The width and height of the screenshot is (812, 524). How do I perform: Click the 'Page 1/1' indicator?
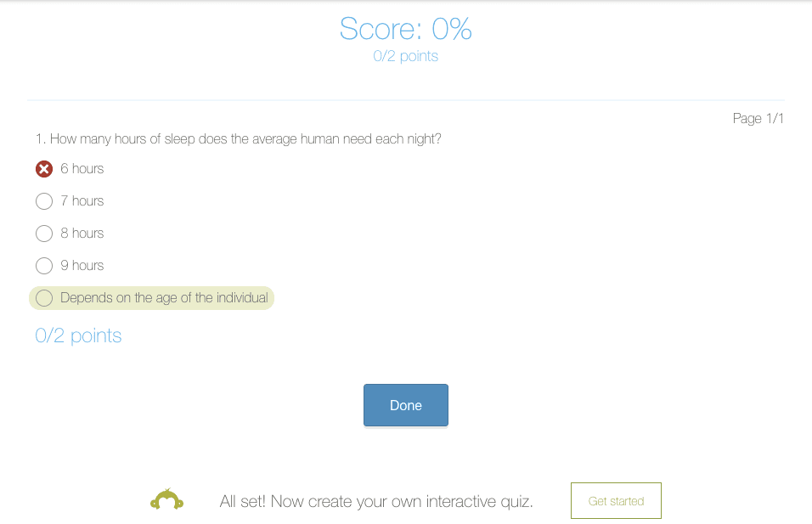click(x=758, y=118)
